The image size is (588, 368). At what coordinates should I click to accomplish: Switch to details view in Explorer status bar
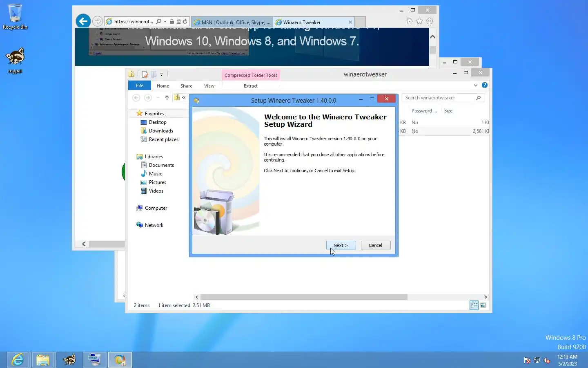[474, 305]
